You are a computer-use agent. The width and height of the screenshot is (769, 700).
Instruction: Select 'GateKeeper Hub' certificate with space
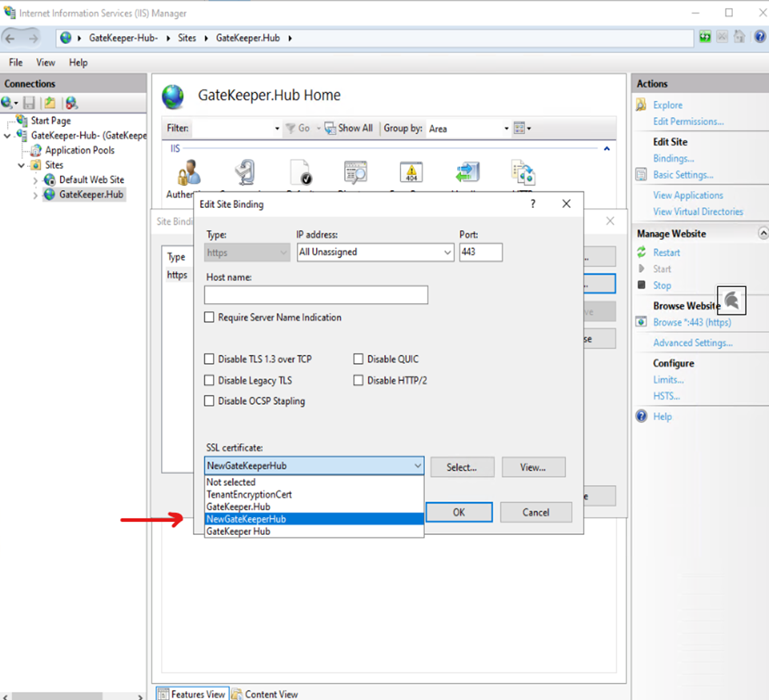(314, 532)
